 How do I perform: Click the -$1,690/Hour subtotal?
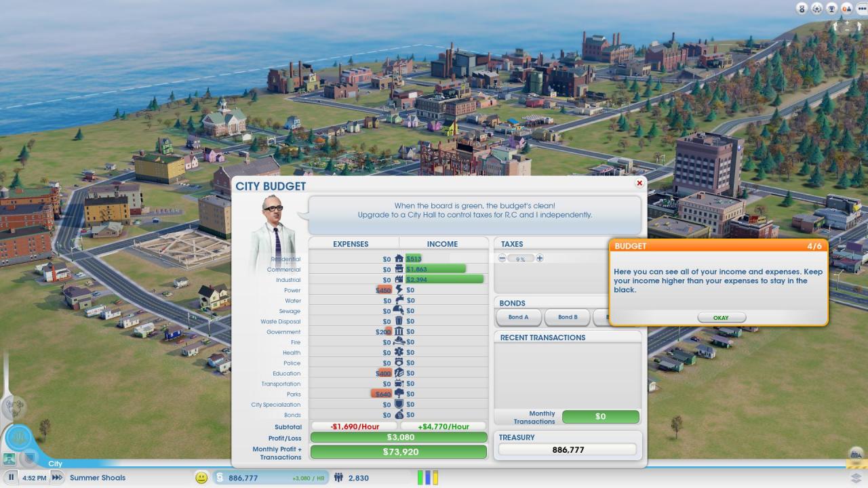coord(355,426)
